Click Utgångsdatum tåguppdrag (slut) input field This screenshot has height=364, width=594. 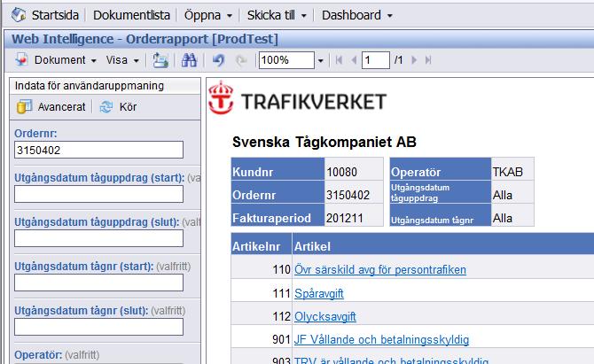coord(98,238)
